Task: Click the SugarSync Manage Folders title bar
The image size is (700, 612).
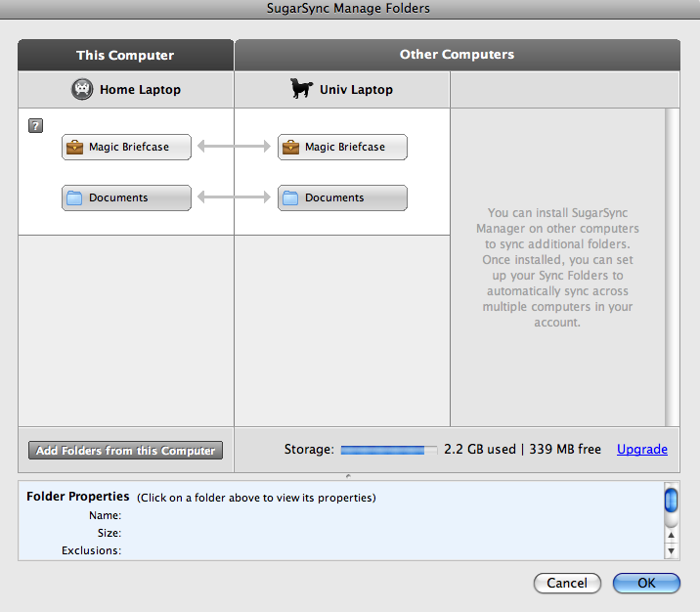Action: click(x=348, y=9)
